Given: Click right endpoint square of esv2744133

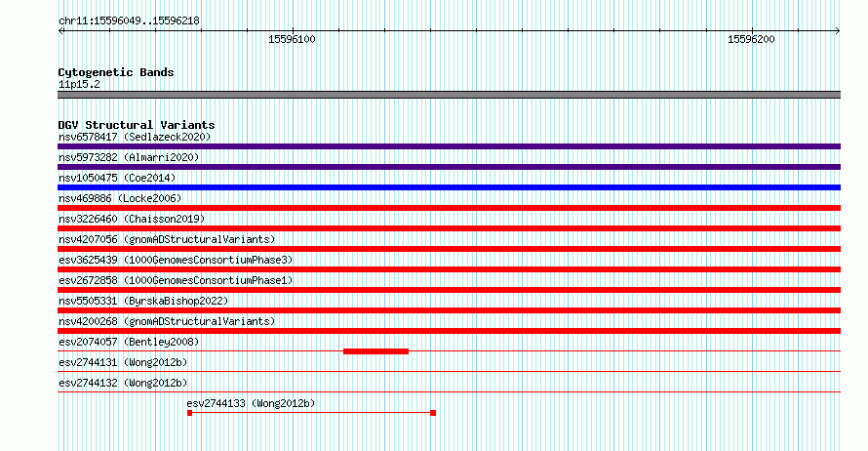Looking at the screenshot, I should coord(433,413).
